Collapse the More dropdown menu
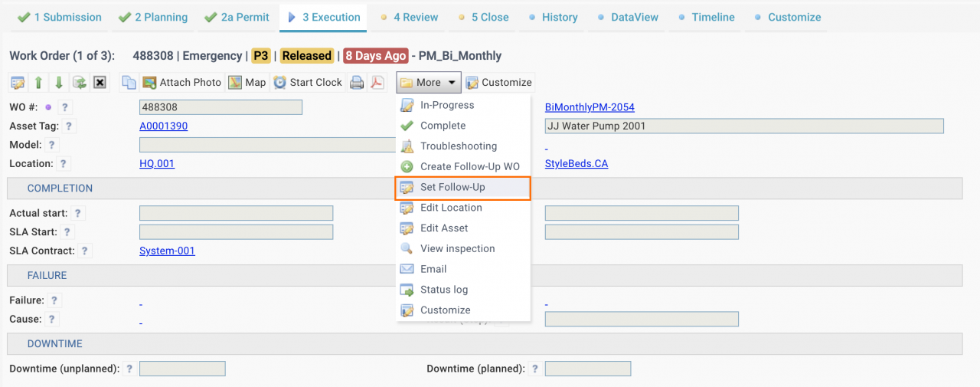Image resolution: width=980 pixels, height=387 pixels. pyautogui.click(x=428, y=83)
